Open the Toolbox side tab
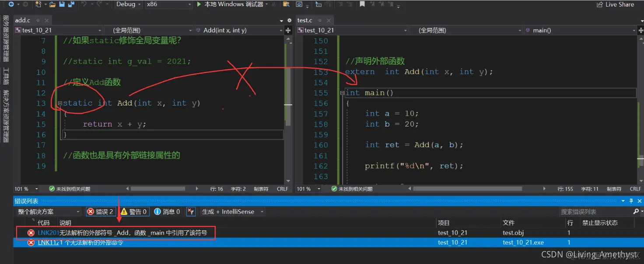This screenshot has height=264, width=644. tap(6, 76)
